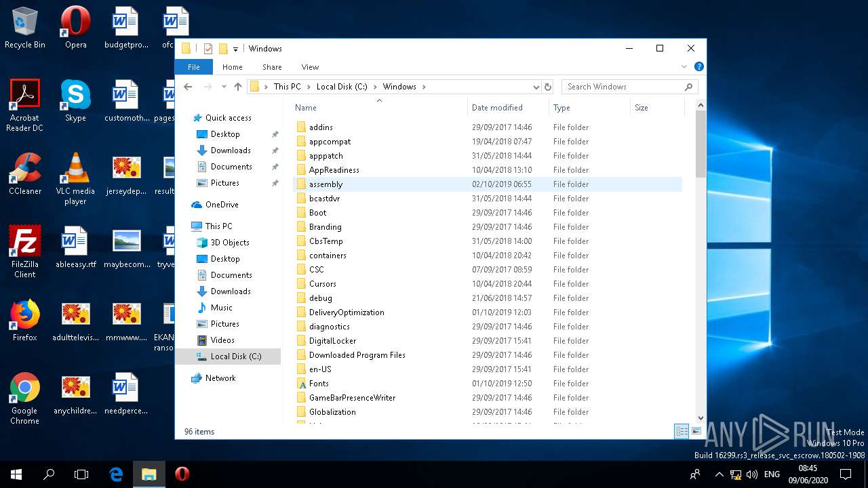The image size is (868, 488).
Task: Sort by the Name column header
Action: tap(380, 108)
